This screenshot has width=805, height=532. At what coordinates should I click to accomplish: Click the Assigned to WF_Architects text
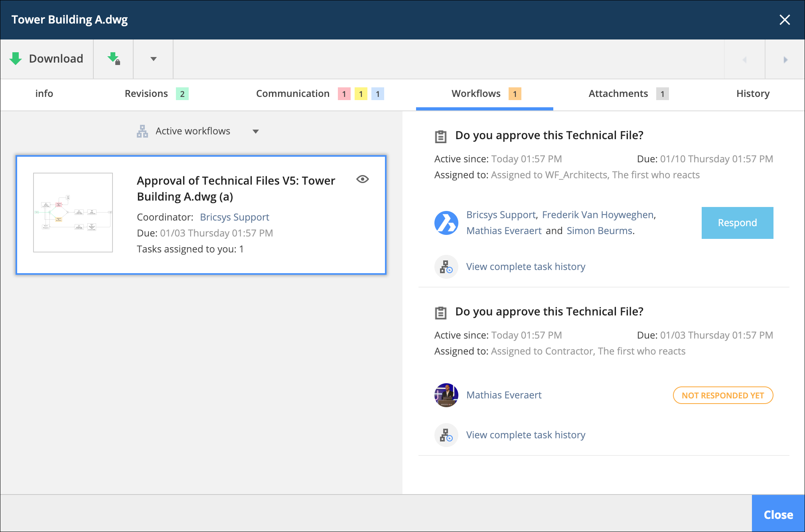[x=595, y=175]
